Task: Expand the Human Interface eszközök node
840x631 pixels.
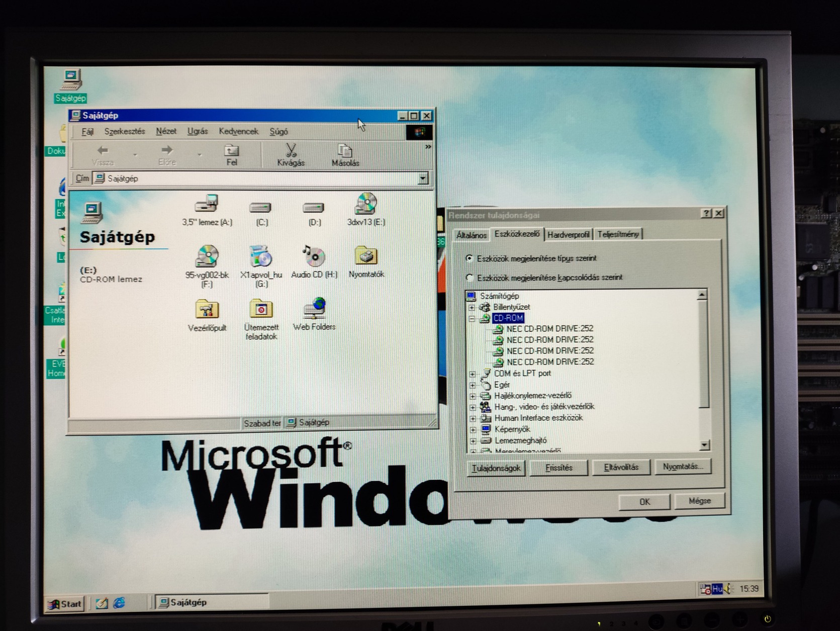Action: (473, 418)
